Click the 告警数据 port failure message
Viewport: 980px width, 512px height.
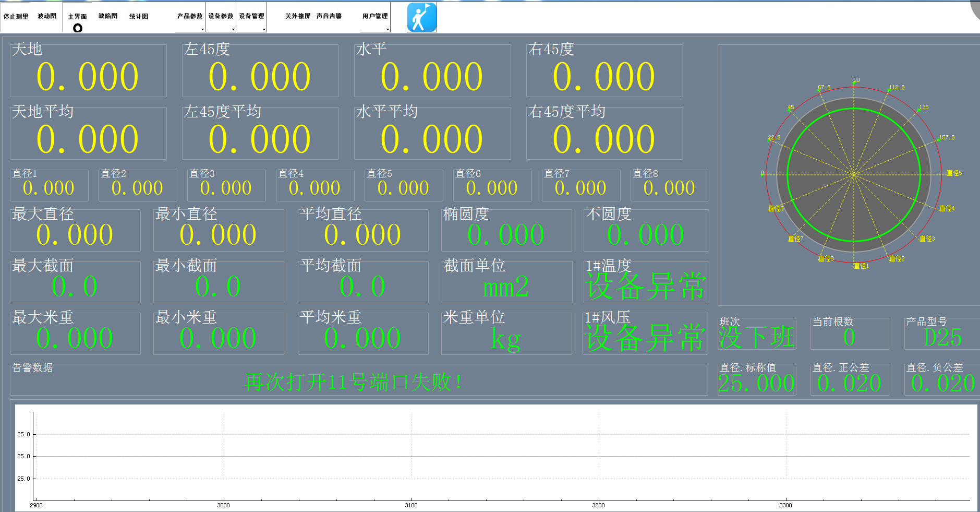click(x=354, y=383)
